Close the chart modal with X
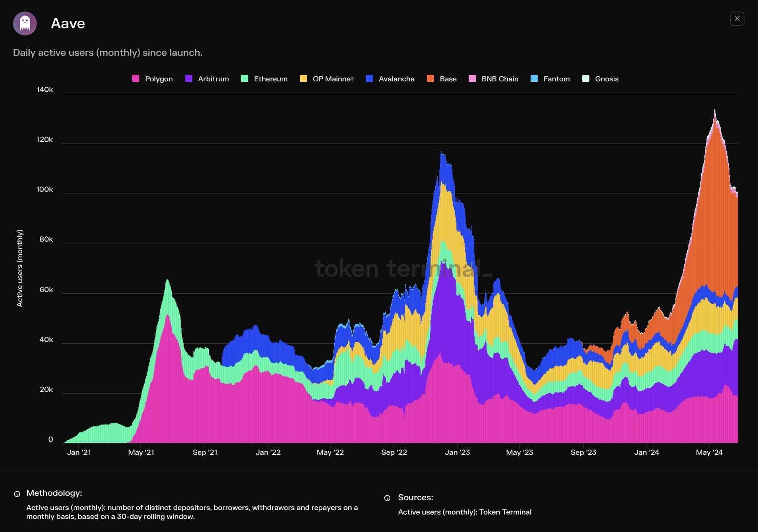The height and width of the screenshot is (532, 758). click(737, 18)
